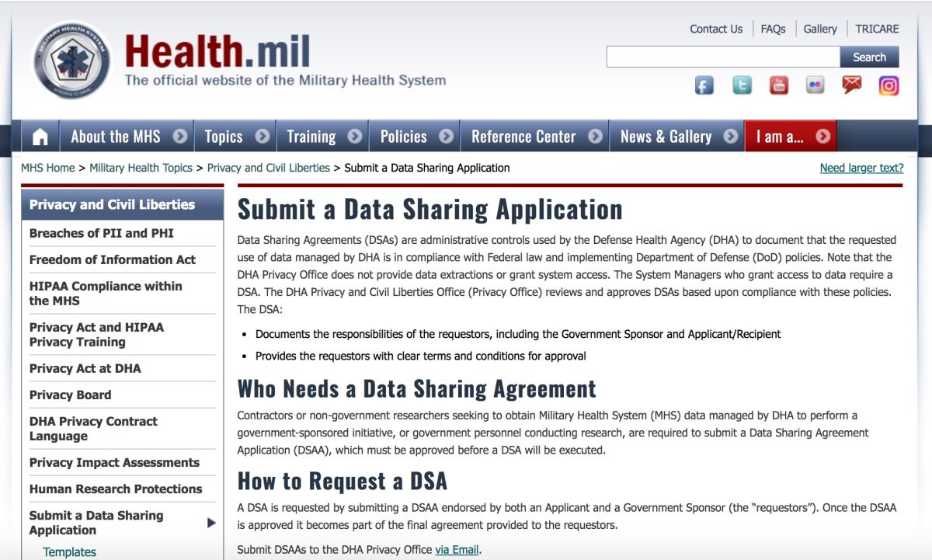This screenshot has width=932, height=560.
Task: Open Privacy Impact Assessments sidebar item
Action: coord(114,462)
